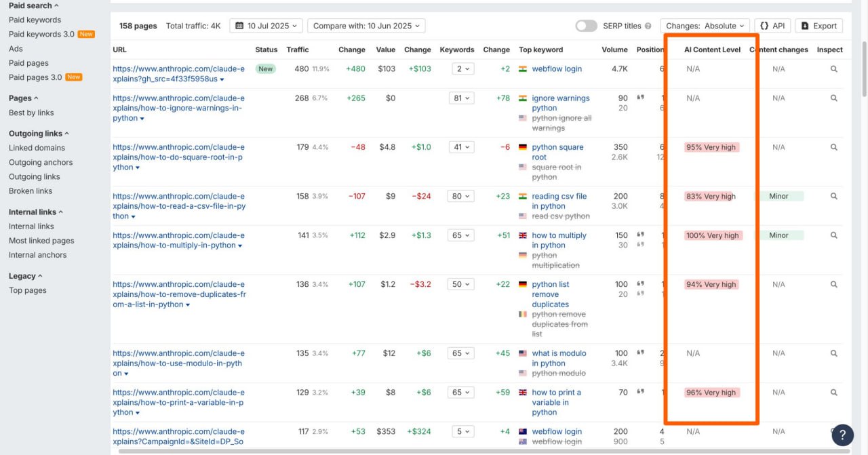Select Best by links in sidebar
Viewport: 868px width, 455px height.
31,113
